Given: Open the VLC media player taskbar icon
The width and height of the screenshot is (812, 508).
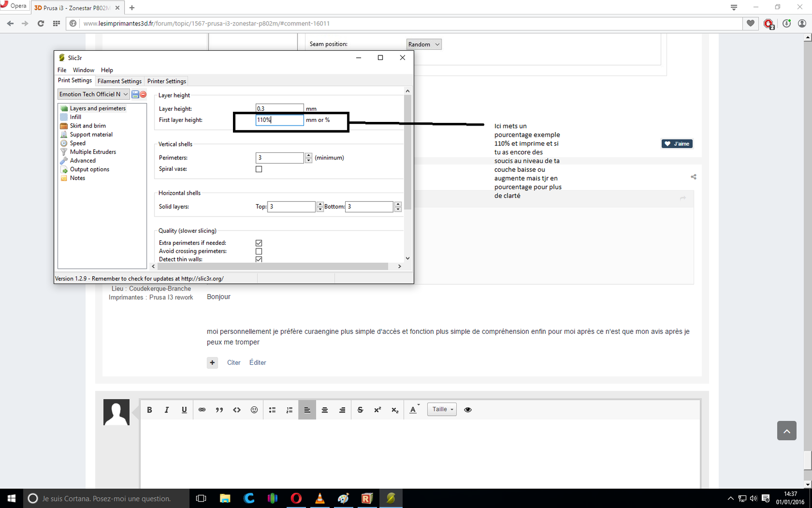Looking at the screenshot, I should 320,498.
